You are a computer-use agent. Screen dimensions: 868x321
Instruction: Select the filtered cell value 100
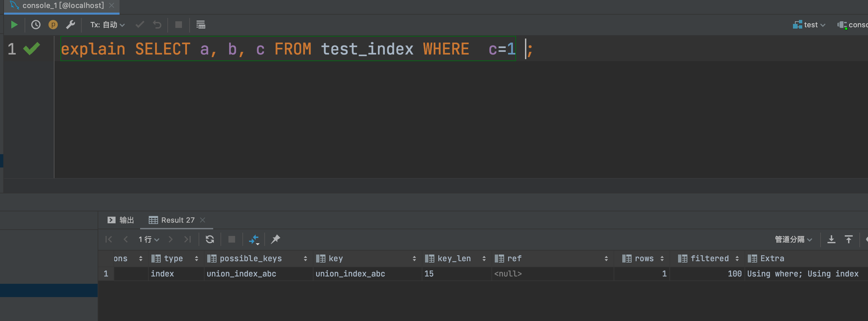(x=707, y=274)
